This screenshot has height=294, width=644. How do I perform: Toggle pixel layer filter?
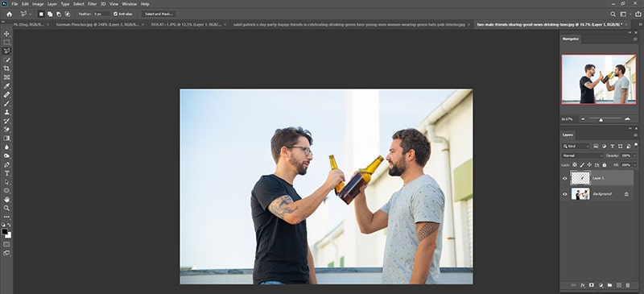point(596,147)
